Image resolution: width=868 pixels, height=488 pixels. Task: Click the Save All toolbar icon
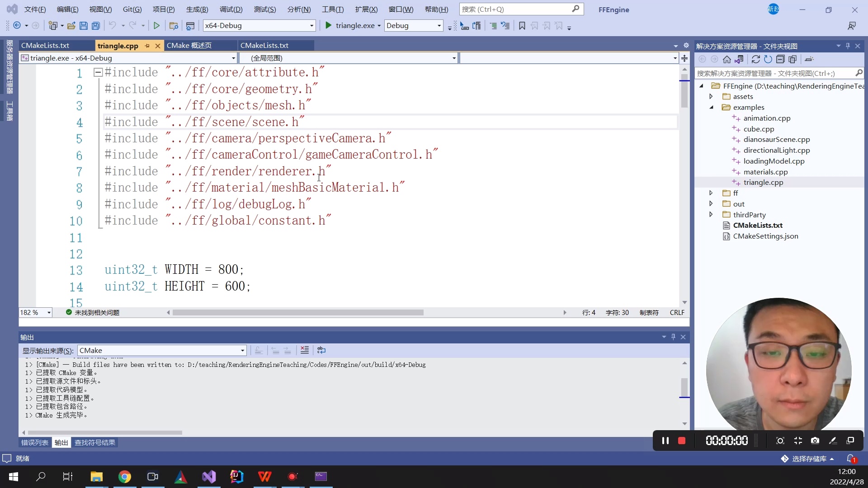tap(95, 26)
